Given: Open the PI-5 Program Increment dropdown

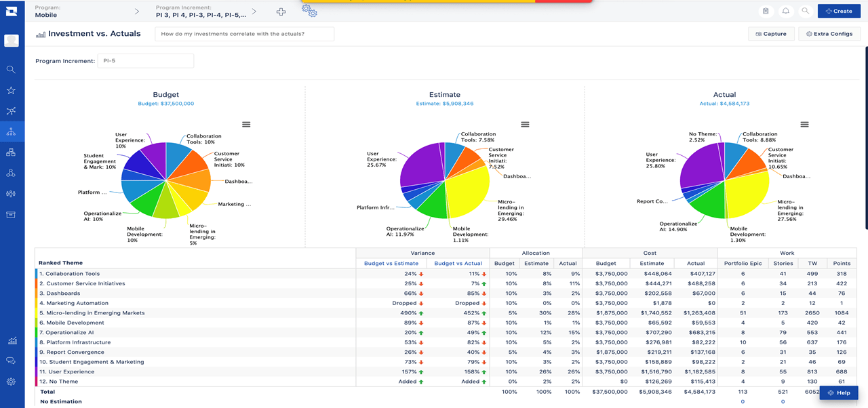Looking at the screenshot, I should pos(146,61).
